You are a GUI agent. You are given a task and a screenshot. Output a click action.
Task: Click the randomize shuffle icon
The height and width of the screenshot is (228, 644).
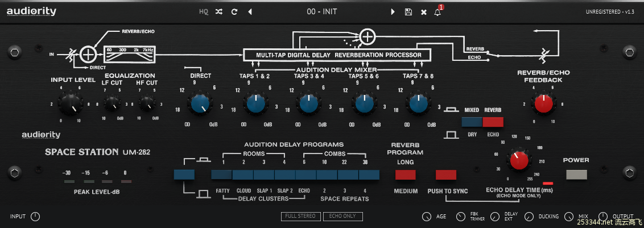[x=220, y=12]
